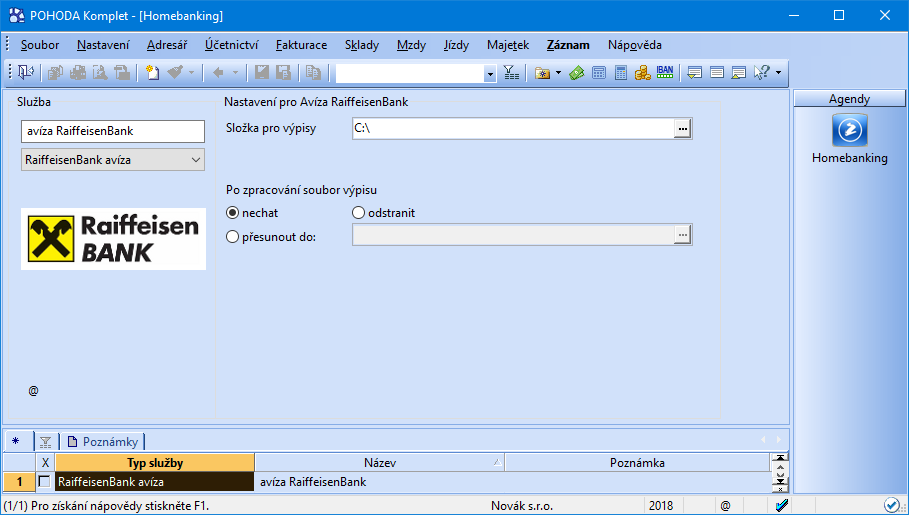909x515 pixels.
Task: Click the greyed print icon in toolbar
Action: [x=78, y=72]
